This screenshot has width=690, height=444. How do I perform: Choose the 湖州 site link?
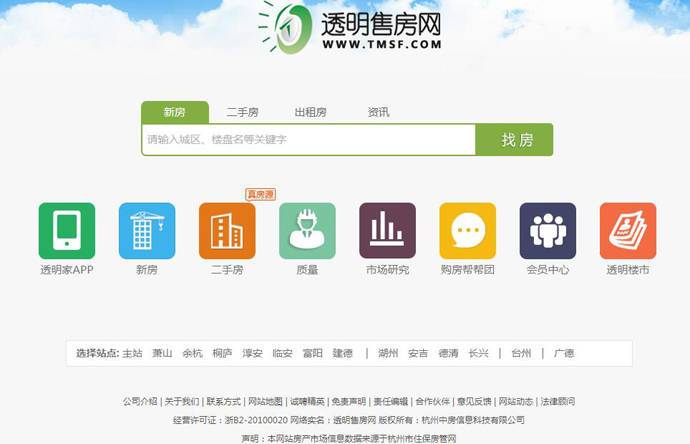pyautogui.click(x=388, y=353)
